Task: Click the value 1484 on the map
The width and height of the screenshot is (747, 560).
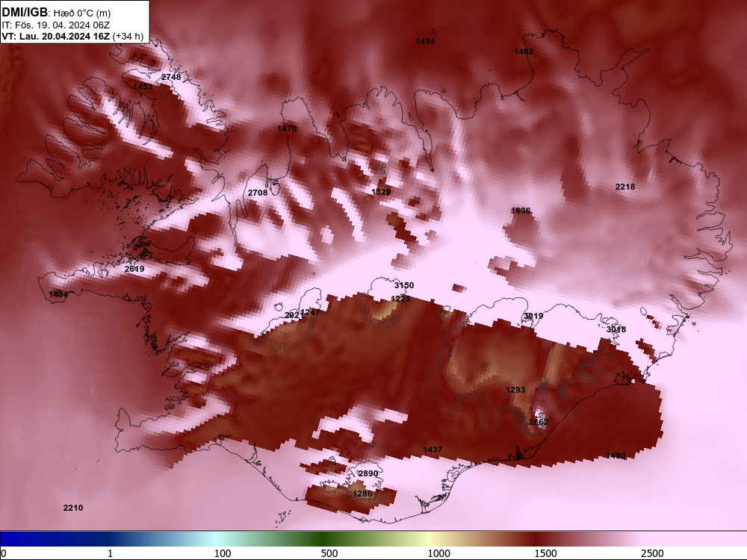Action: coord(58,295)
